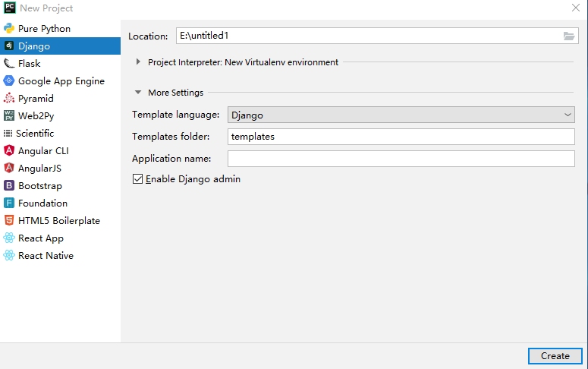
Task: Choose the React App icon
Action: point(9,238)
